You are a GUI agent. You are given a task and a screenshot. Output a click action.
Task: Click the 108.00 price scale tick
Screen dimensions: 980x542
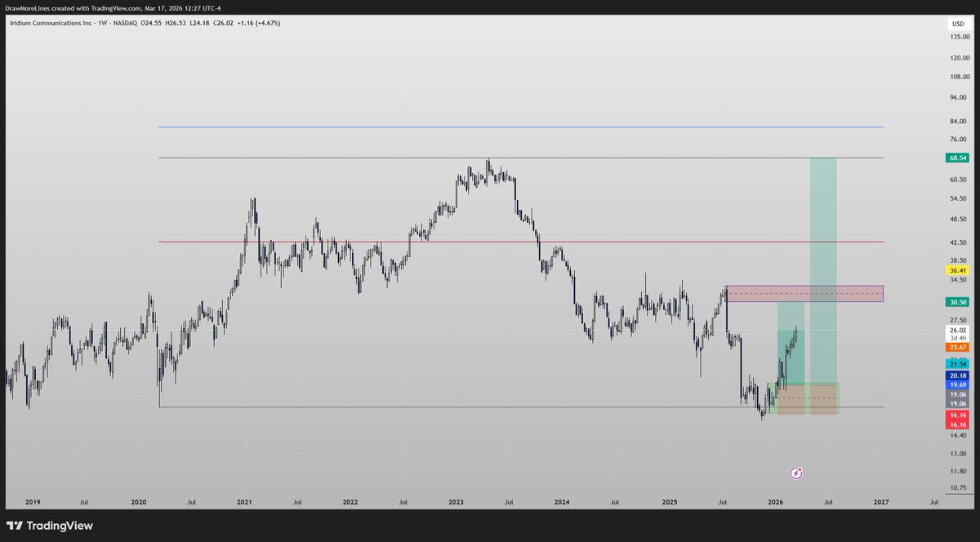(958, 78)
